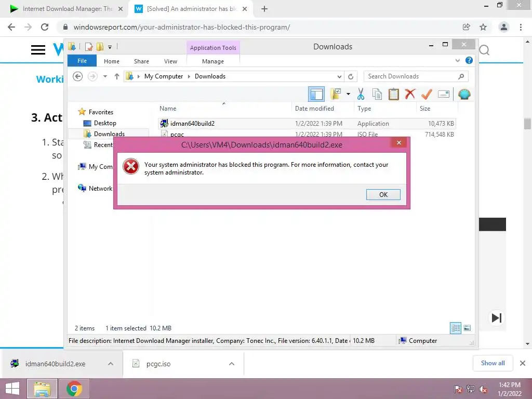This screenshot has height=399, width=532.
Task: Click the Chrome back navigation arrow
Action: pos(11,27)
